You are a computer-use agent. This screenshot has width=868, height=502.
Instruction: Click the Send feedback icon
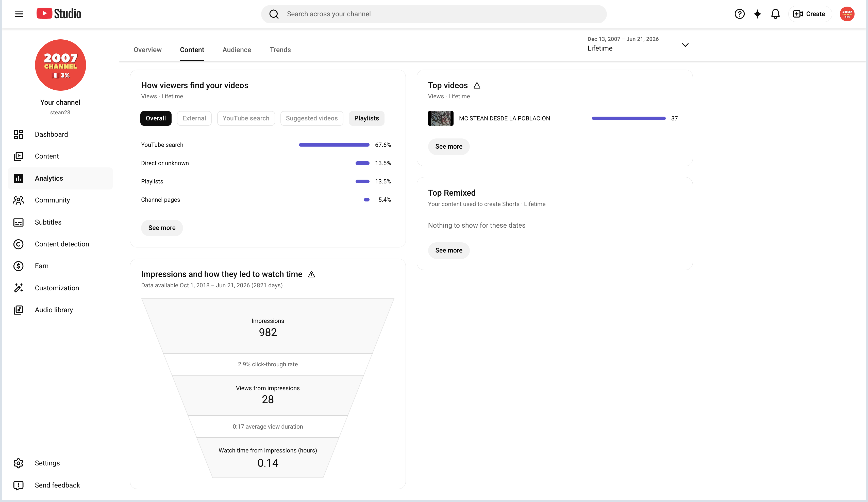(x=18, y=485)
